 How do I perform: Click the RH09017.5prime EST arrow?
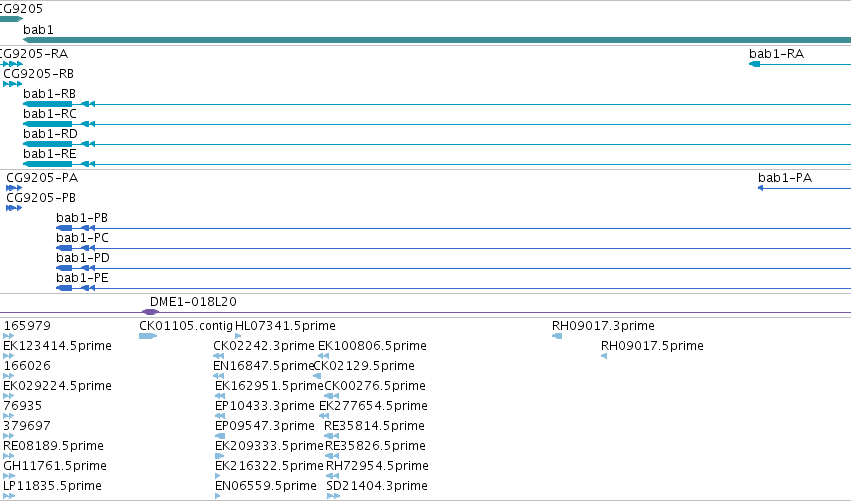(604, 357)
